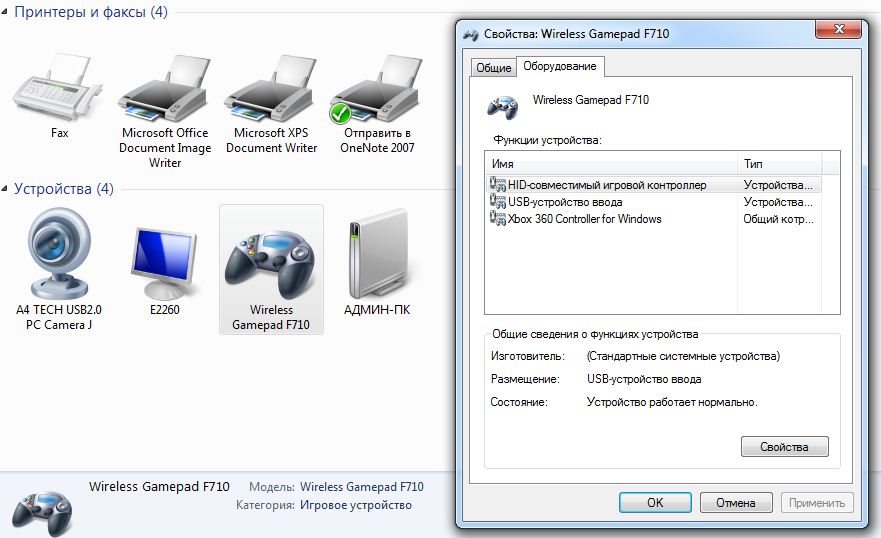The width and height of the screenshot is (881, 538).
Task: Switch to the Оборудование tab
Action: 560,66
